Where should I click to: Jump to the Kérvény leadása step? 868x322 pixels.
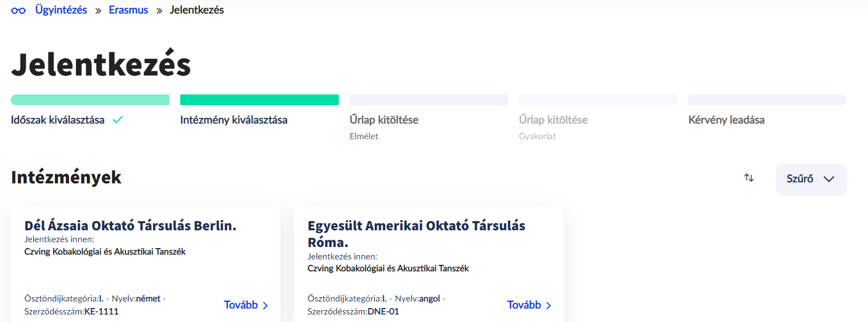pyautogui.click(x=726, y=120)
